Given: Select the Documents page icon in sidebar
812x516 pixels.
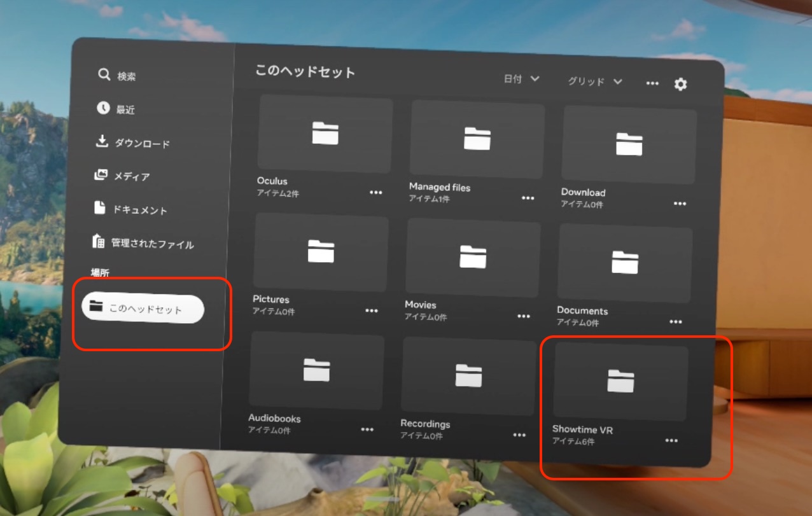Looking at the screenshot, I should pos(99,207).
